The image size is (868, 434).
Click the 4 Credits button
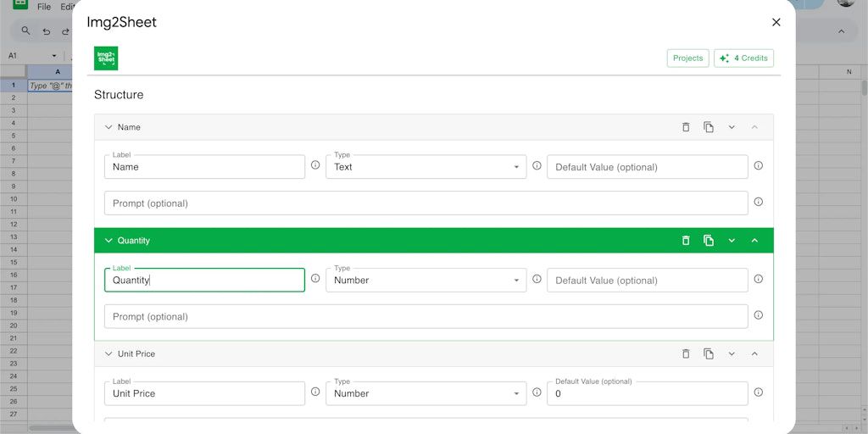click(743, 58)
